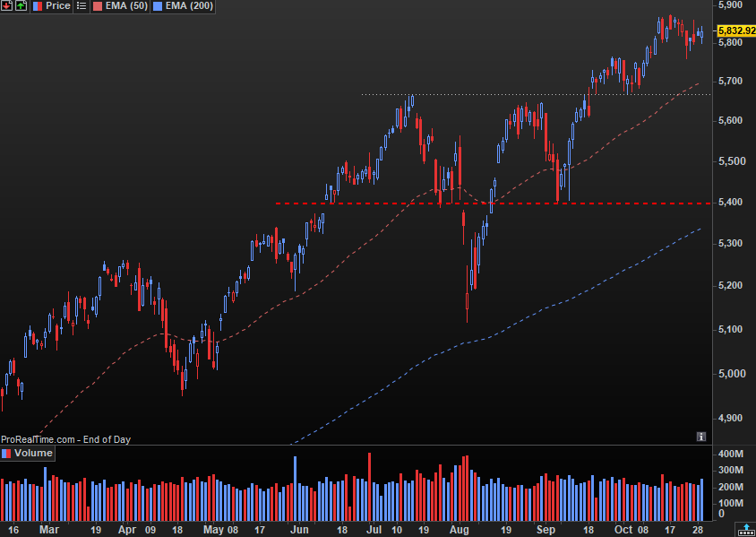This screenshot has width=756, height=537.
Task: Click the 5,900 price axis label
Action: 730,4
